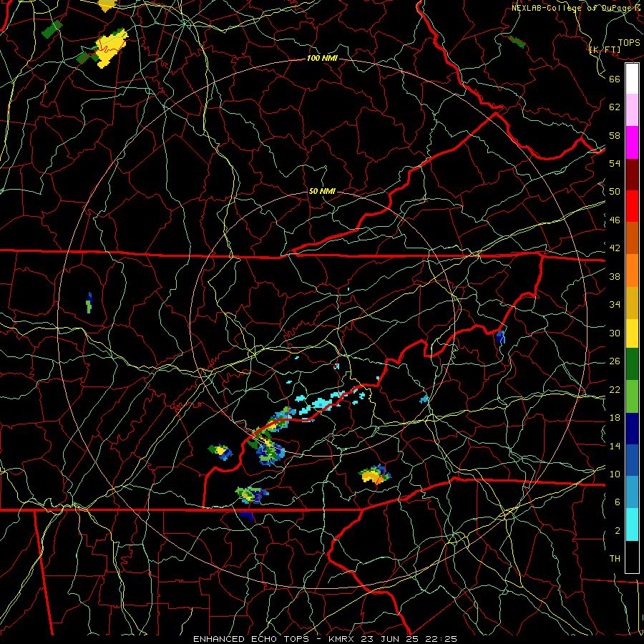Click the '50 NMI' range ring label
Image resolution: width=644 pixels, height=644 pixels.
(x=322, y=191)
